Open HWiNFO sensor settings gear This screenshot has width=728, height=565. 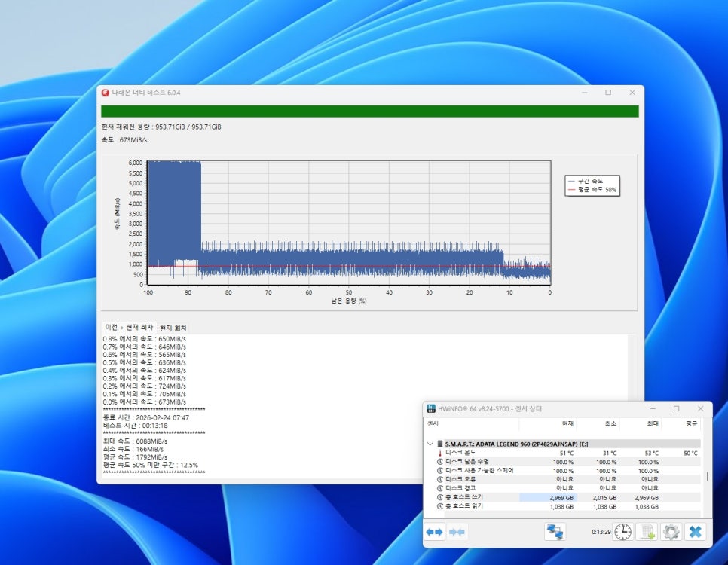[x=671, y=532]
